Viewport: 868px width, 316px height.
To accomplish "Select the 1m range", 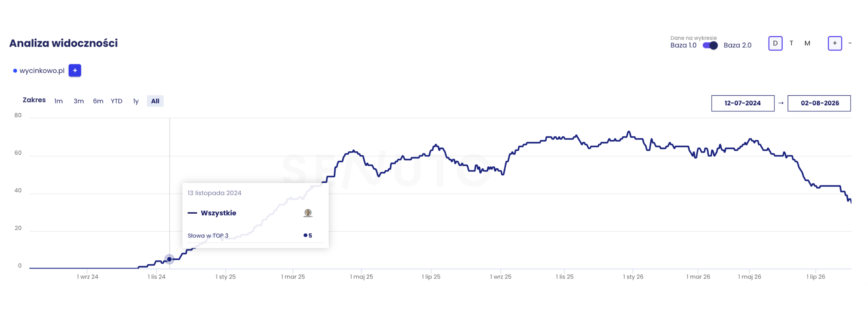I will point(58,101).
